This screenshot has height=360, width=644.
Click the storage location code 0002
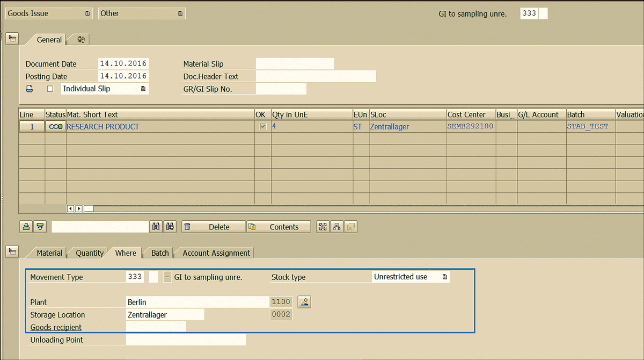pyautogui.click(x=281, y=314)
